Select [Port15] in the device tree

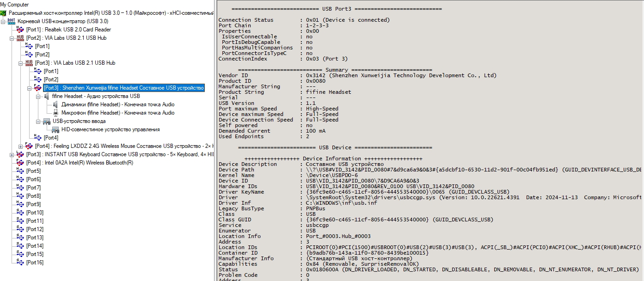point(35,254)
